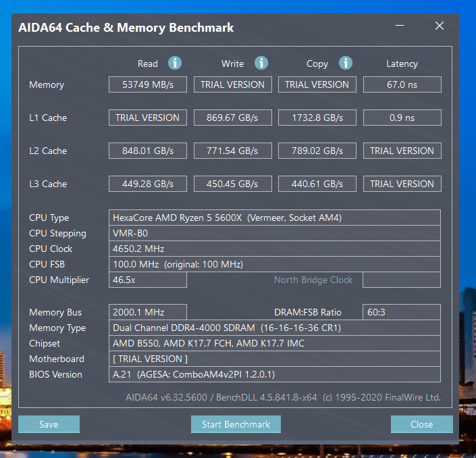Click the Copy info icon
The height and width of the screenshot is (458, 476).
pyautogui.click(x=346, y=63)
